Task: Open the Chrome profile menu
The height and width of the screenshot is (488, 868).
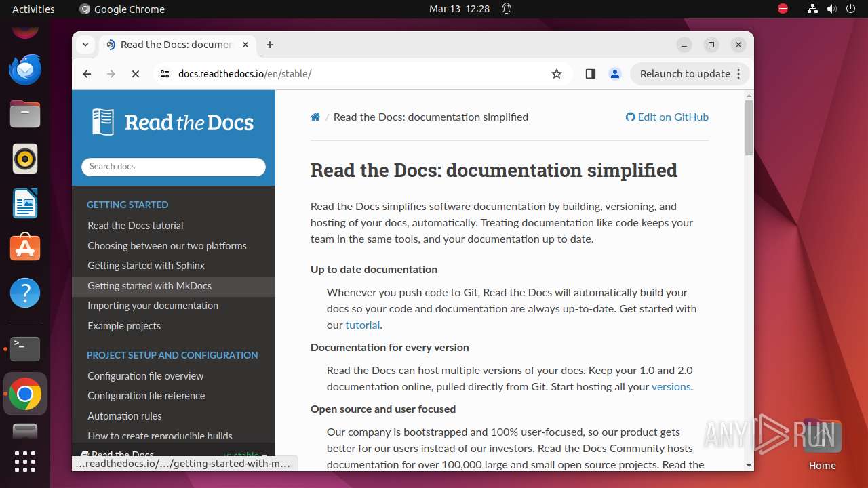Action: tap(615, 74)
